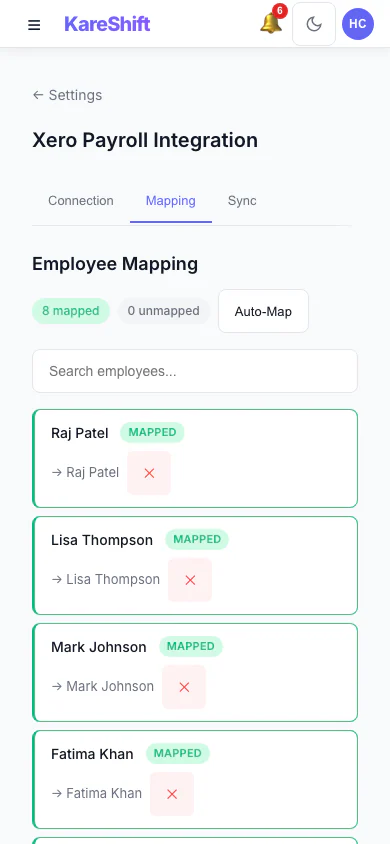The height and width of the screenshot is (844, 390).
Task: Click the Employee Mapping heading
Action: tap(115, 264)
